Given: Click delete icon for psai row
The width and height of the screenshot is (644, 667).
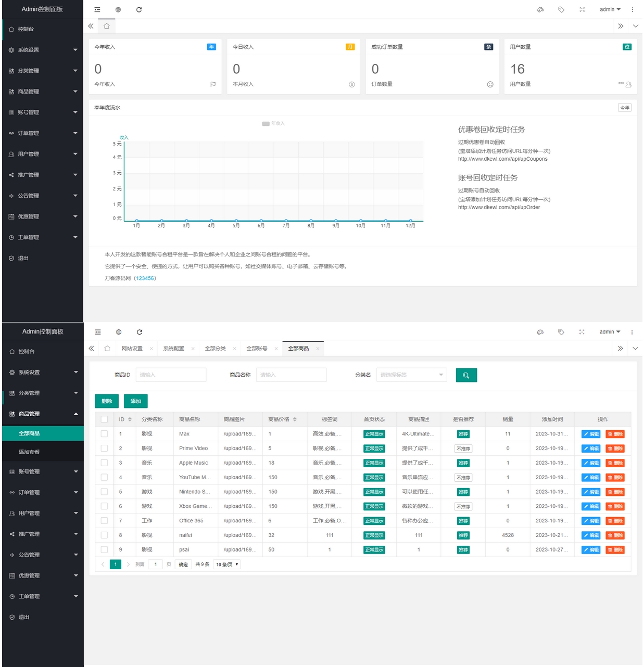Looking at the screenshot, I should click(615, 550).
